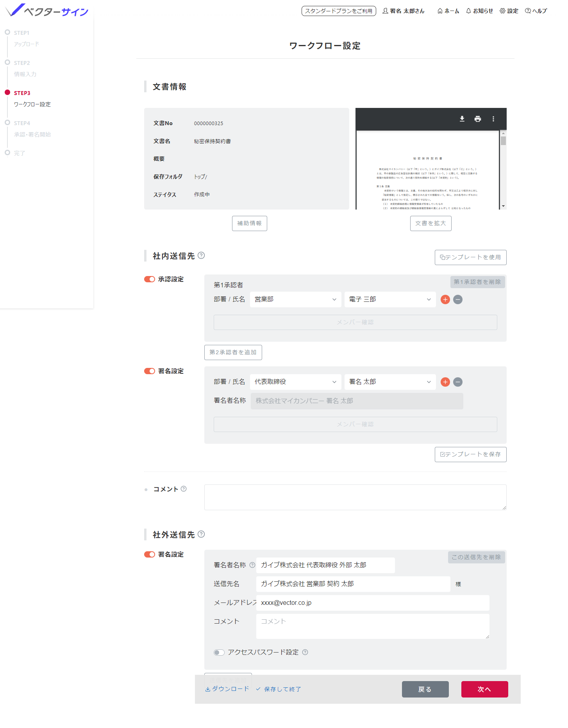The height and width of the screenshot is (728, 568).
Task: Remove approver with minus icon in 第1承認者
Action: tap(458, 299)
